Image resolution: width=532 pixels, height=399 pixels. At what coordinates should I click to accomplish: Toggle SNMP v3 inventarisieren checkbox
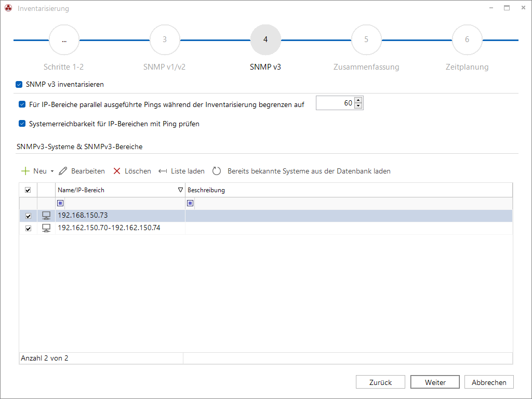coord(19,85)
